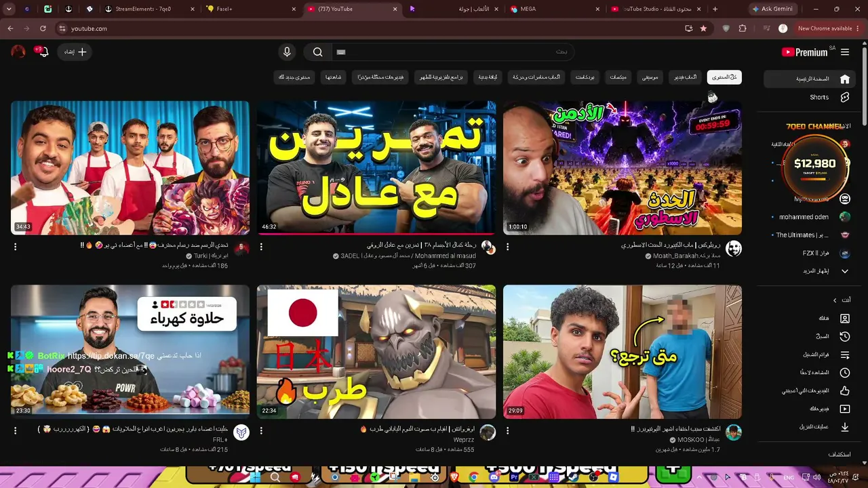Play the drawing challenge video, 34:43
Image resolution: width=868 pixels, height=488 pixels.
(x=130, y=168)
